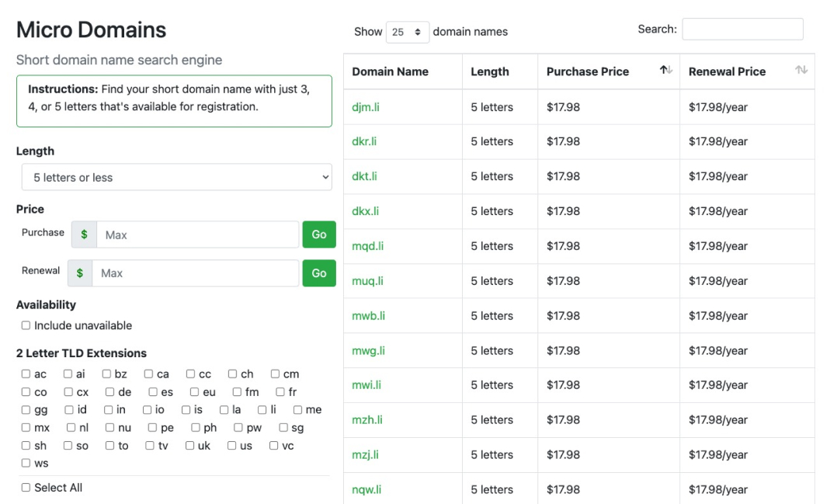This screenshot has height=504, width=830.
Task: Enable the Include unavailable checkbox
Action: coord(26,325)
